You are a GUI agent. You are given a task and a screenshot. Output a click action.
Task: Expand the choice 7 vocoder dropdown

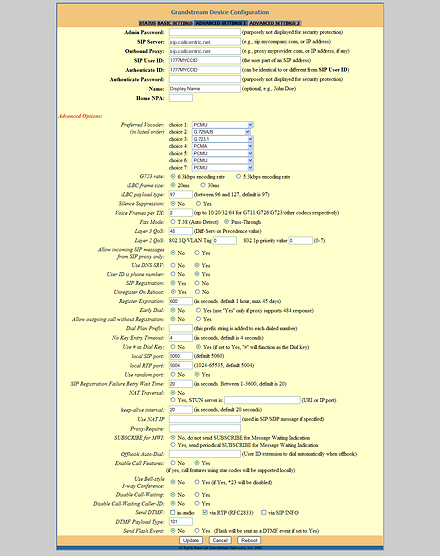[x=223, y=167]
